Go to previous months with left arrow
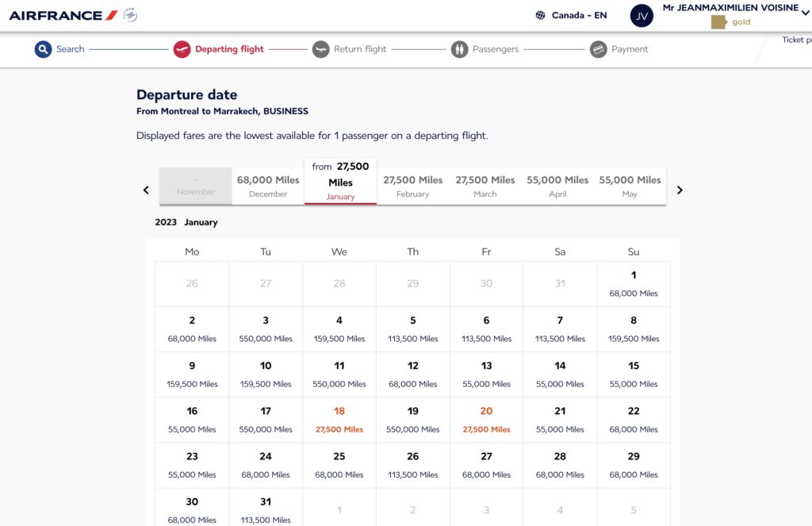 click(146, 190)
